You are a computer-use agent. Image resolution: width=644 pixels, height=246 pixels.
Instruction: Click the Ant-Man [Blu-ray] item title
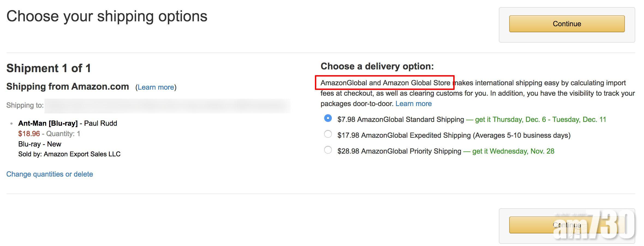point(48,123)
